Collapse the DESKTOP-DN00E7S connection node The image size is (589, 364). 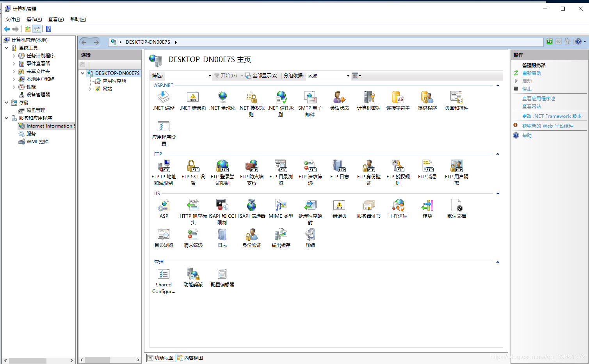coord(82,73)
